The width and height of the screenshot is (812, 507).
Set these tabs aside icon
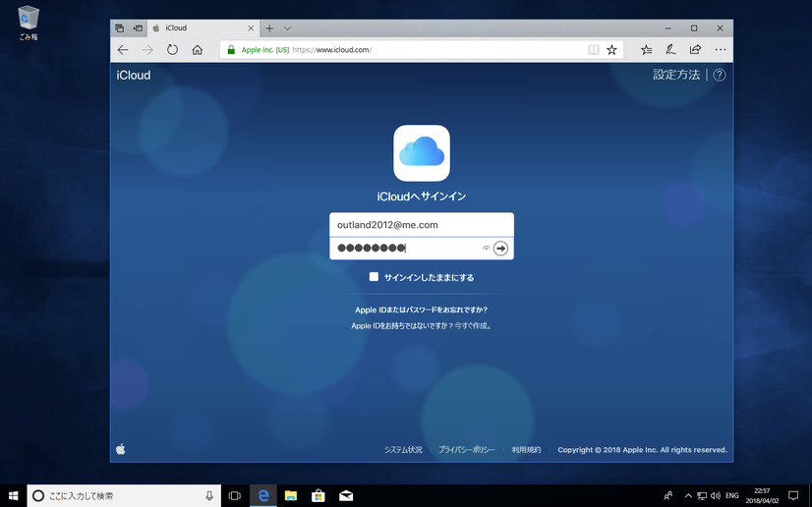click(138, 28)
